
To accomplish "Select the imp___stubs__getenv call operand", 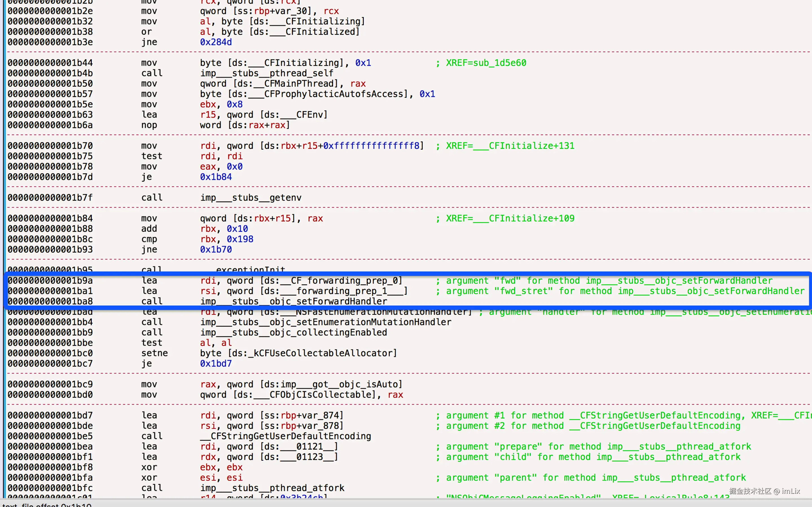I will click(x=251, y=198).
